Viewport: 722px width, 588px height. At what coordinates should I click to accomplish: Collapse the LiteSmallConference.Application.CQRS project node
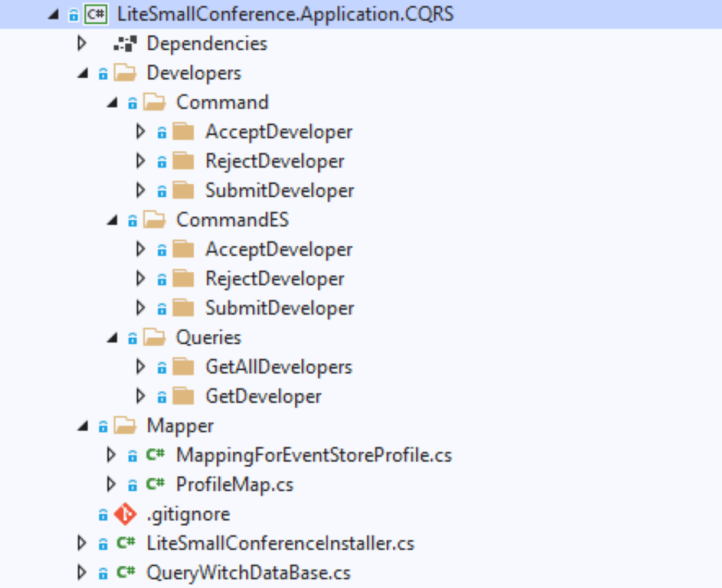coord(54,15)
